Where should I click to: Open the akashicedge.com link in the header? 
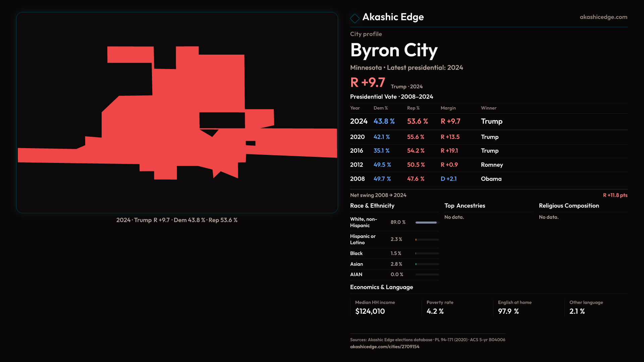(603, 17)
